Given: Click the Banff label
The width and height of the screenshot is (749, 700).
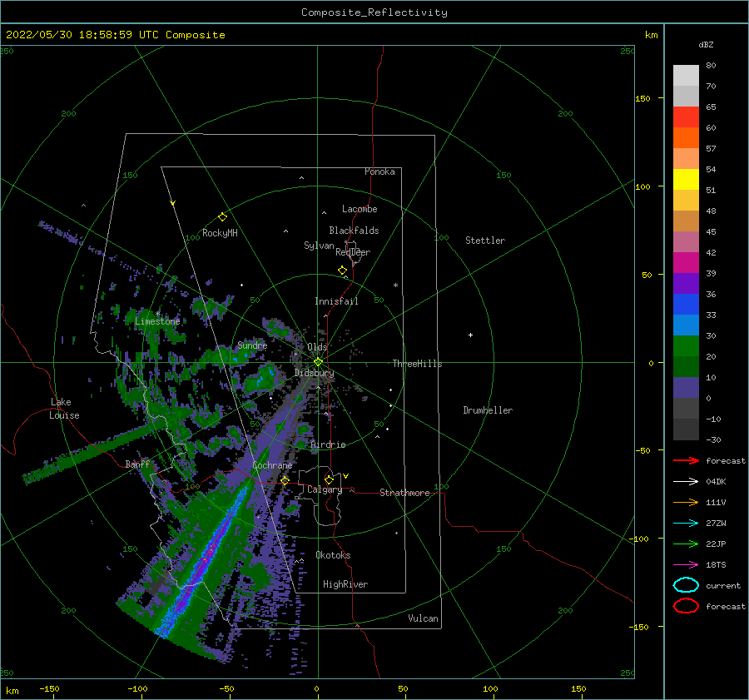Looking at the screenshot, I should 137,464.
